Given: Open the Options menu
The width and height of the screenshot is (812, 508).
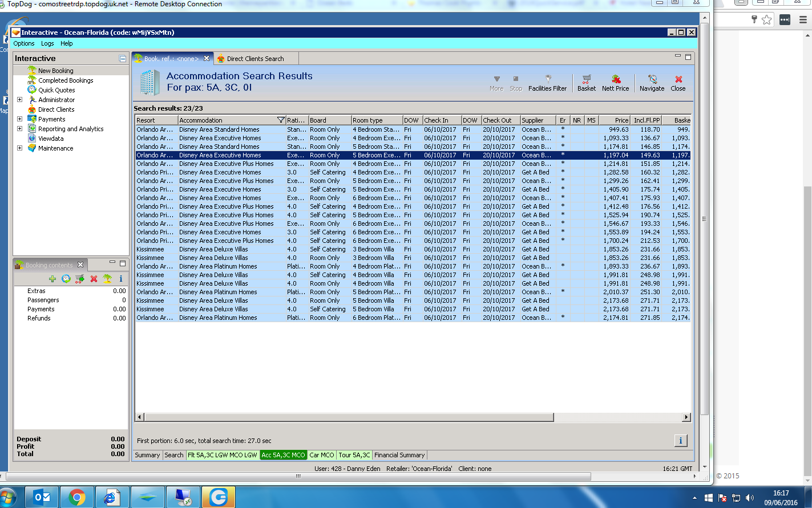Looking at the screenshot, I should tap(24, 43).
